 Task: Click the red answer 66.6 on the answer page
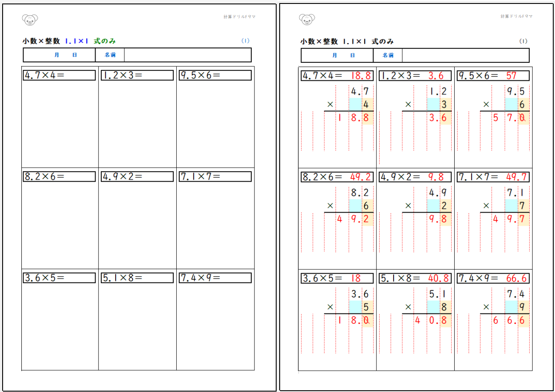[517, 278]
